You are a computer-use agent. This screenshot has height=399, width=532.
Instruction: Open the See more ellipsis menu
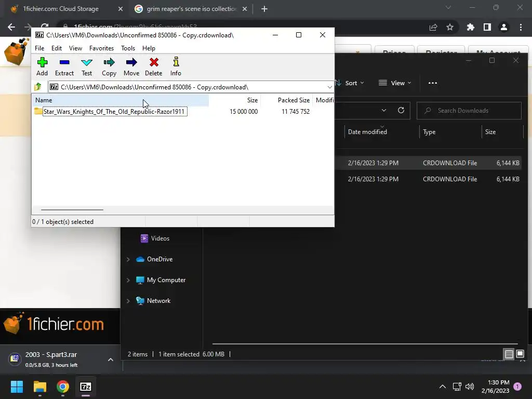click(433, 83)
